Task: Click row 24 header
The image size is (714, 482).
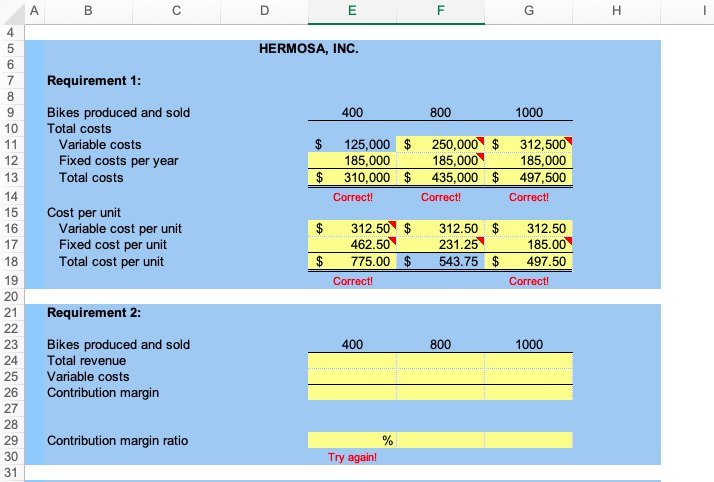Action: 11,360
